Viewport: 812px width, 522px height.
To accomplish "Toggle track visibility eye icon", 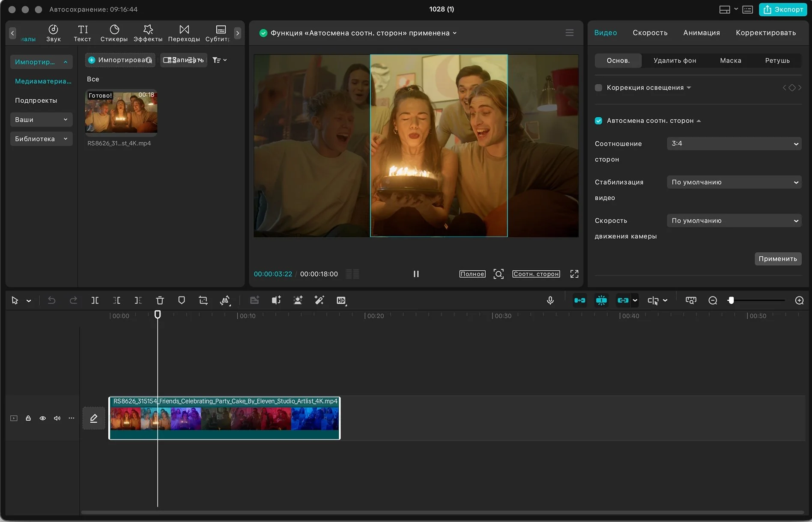I will [x=43, y=418].
